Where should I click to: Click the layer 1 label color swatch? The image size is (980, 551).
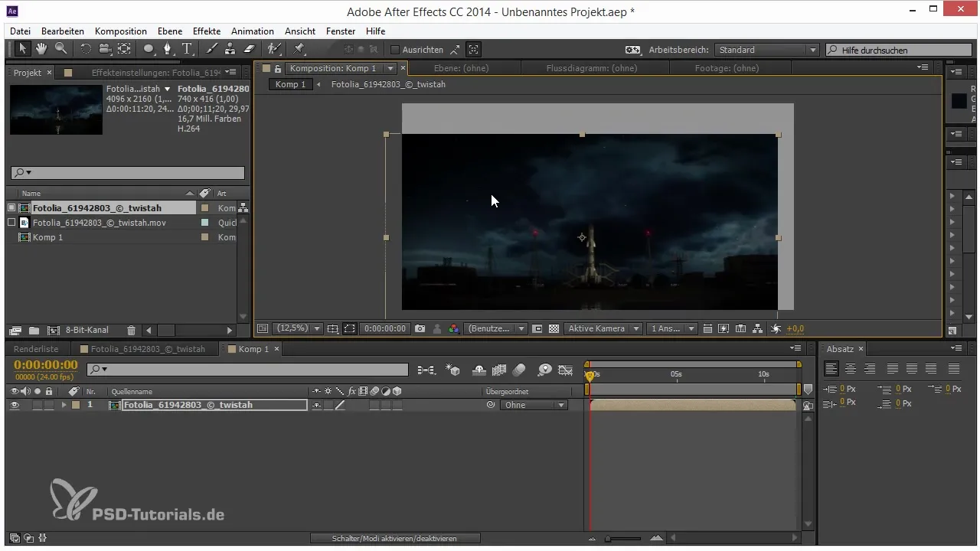(x=76, y=405)
